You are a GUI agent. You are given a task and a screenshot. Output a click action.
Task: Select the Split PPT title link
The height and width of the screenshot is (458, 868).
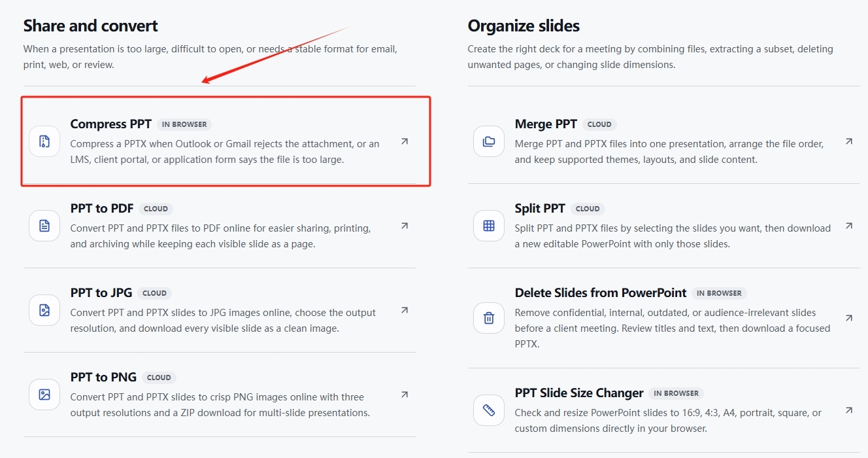point(540,209)
